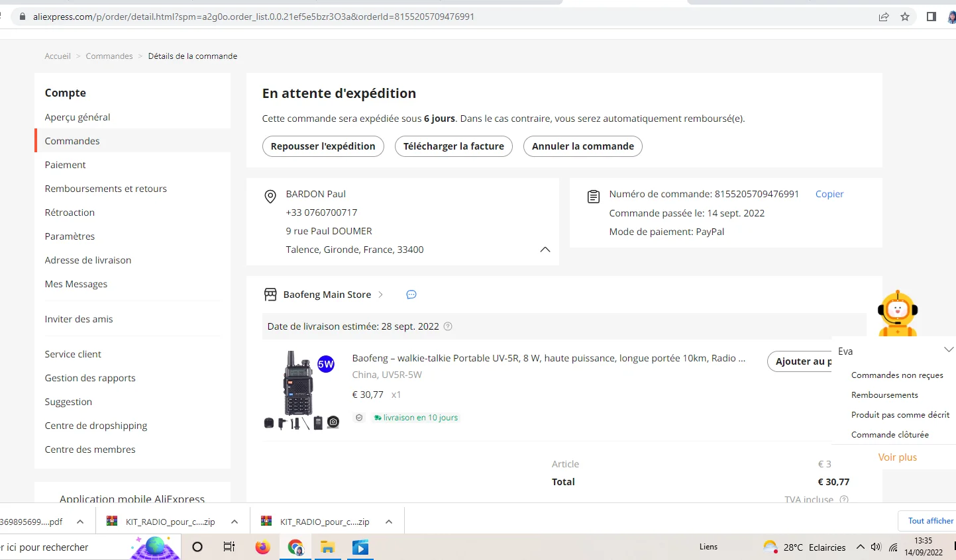Click Annuler la commande button

point(583,146)
